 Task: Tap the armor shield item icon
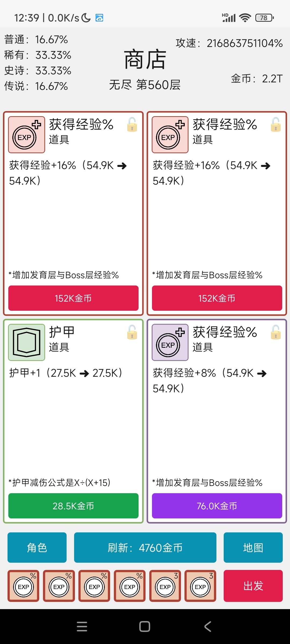point(27,342)
